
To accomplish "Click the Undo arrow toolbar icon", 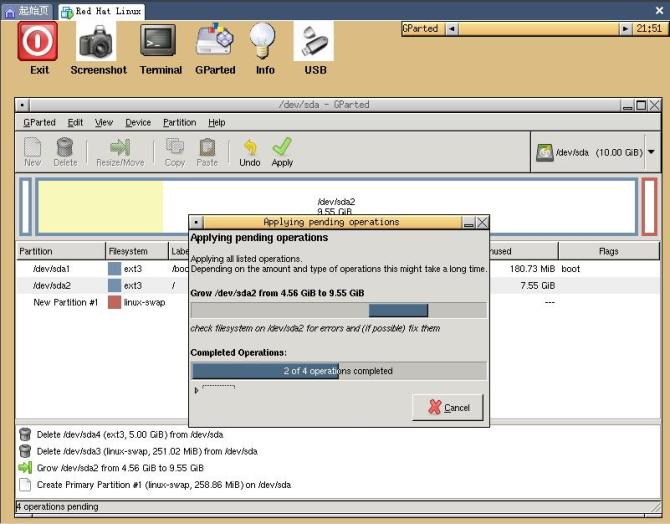I will 250,147.
